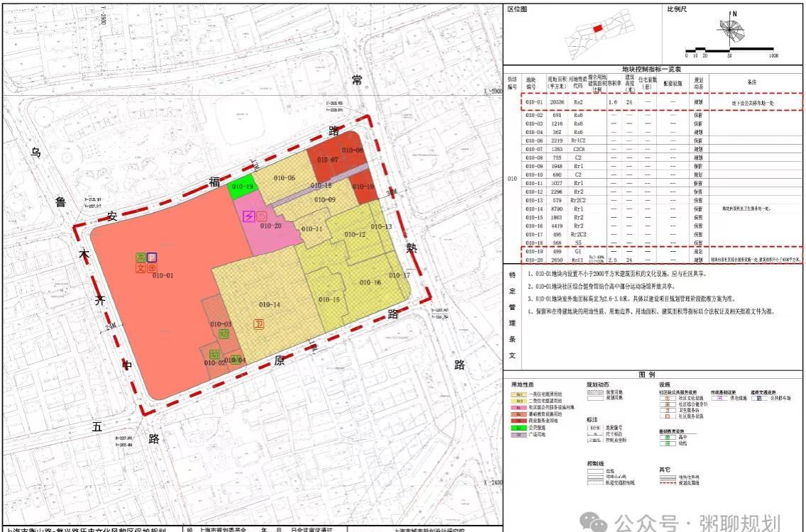Click the red dashed 规划范围线 legend symbol
This screenshot has width=806, height=532.
[668, 482]
